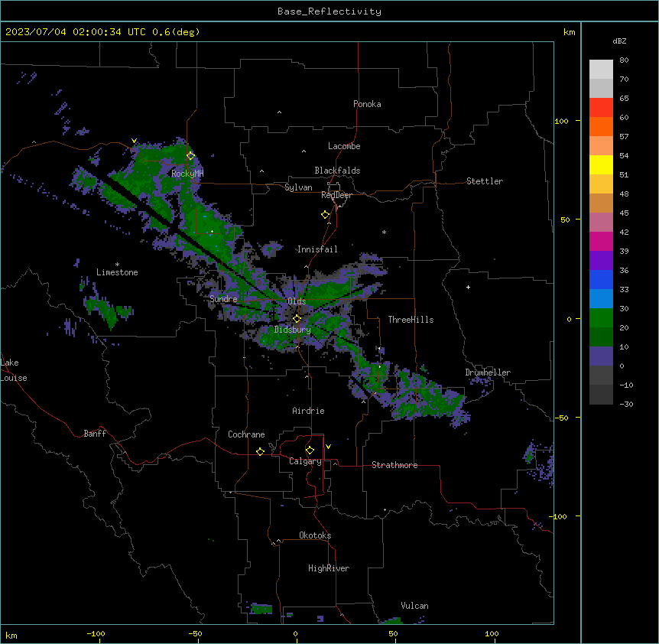Click the RockyMH city label

coord(187,174)
